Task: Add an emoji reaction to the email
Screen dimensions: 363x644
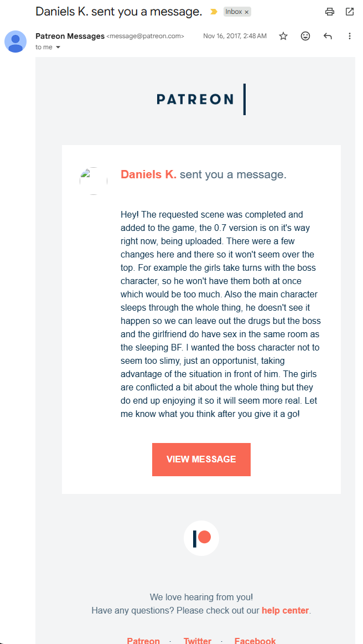Action: click(305, 36)
